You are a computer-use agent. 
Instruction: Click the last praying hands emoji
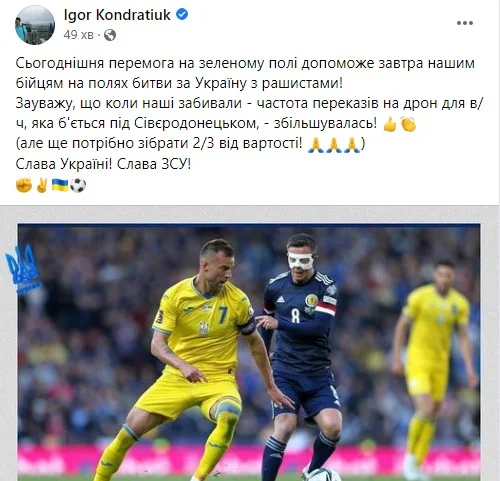coord(352,145)
